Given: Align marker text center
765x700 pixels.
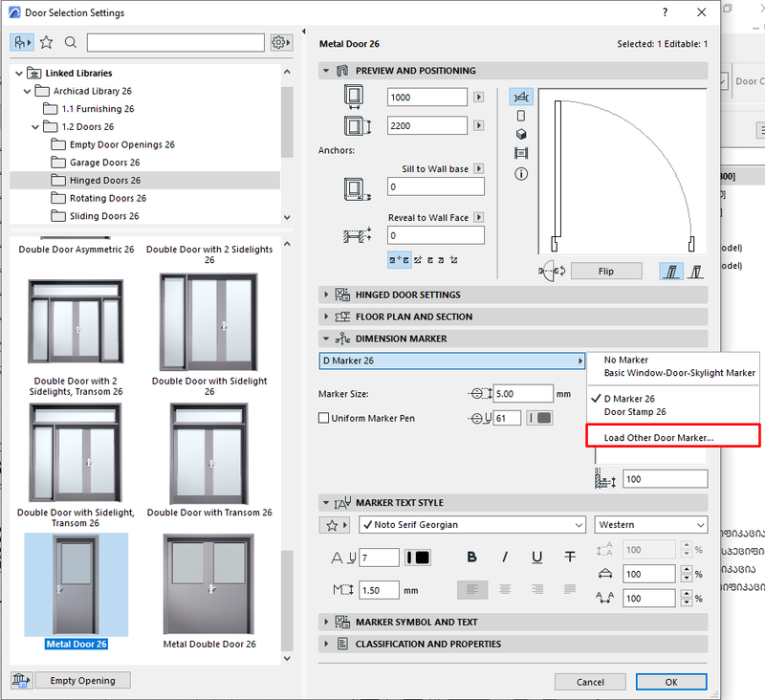Looking at the screenshot, I should pyautogui.click(x=505, y=590).
